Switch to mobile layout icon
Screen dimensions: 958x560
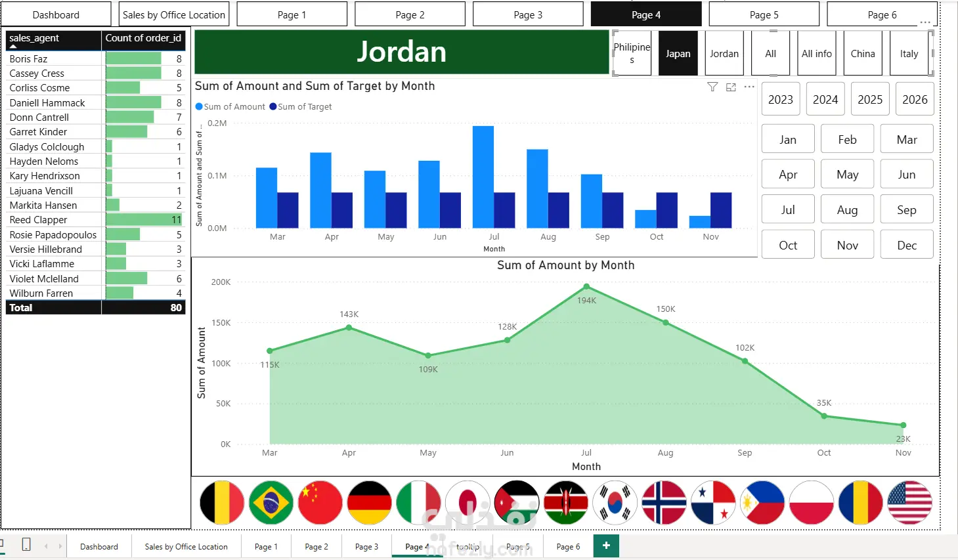[26, 545]
